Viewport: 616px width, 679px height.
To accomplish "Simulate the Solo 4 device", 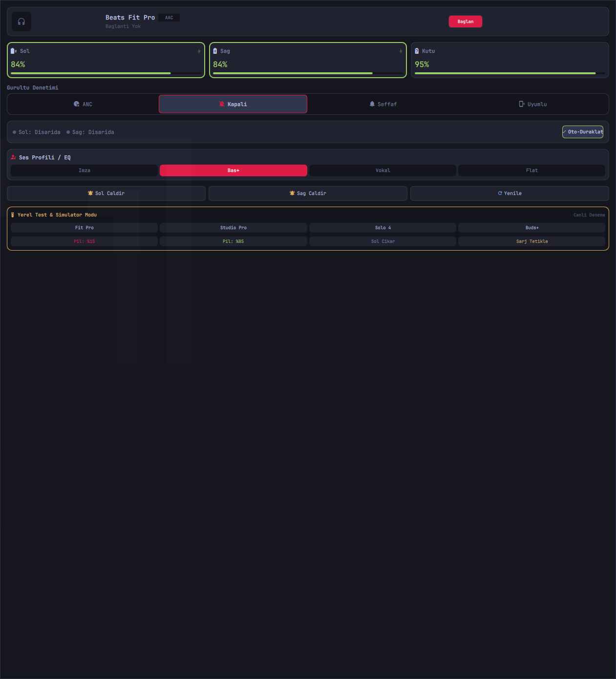I will pyautogui.click(x=382, y=228).
